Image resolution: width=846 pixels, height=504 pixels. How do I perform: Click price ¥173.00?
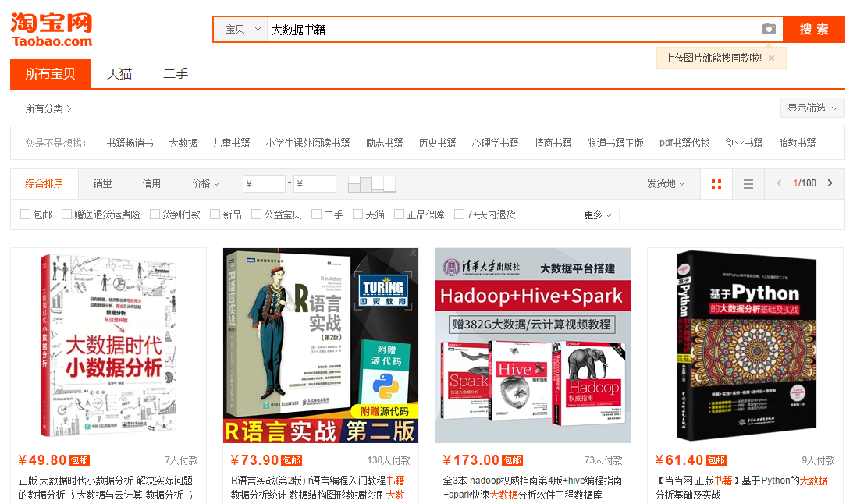(x=471, y=460)
